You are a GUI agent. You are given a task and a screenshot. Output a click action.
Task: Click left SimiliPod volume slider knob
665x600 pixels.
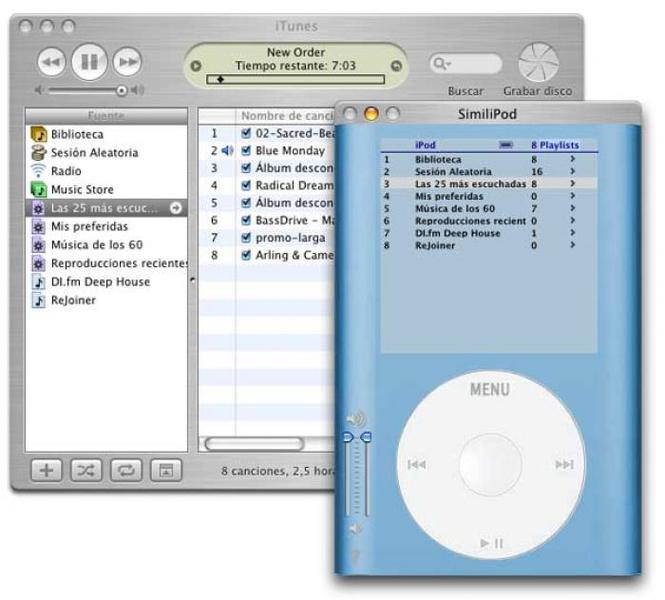[348, 437]
